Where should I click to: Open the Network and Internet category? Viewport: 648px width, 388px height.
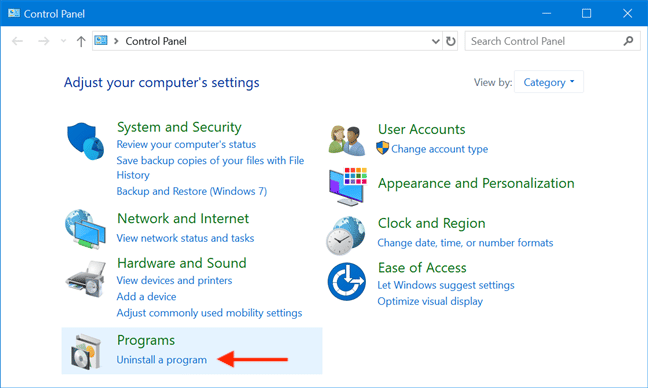coord(183,218)
